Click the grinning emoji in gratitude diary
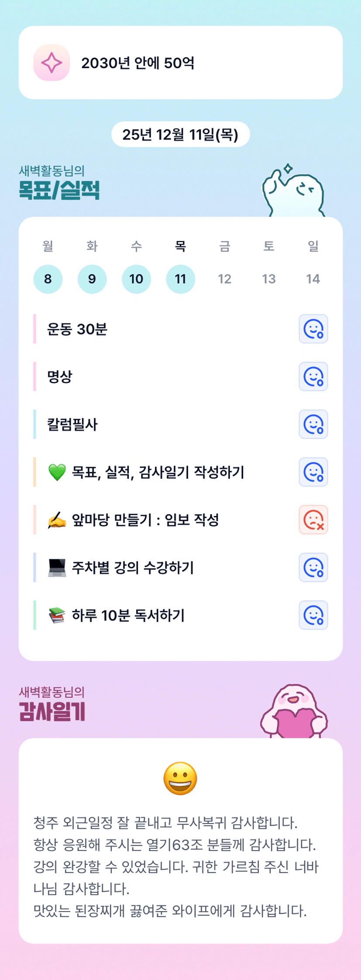This screenshot has width=361, height=980. pos(180,779)
